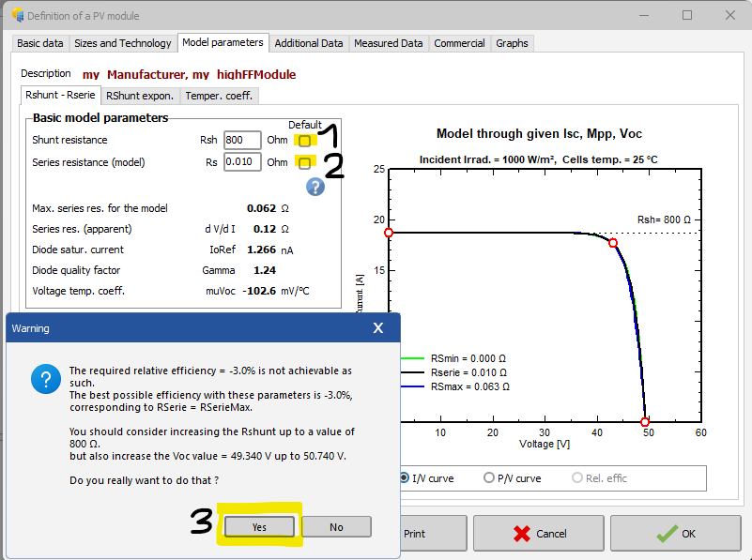
Task: Select the I/V curve radio button
Action: (x=405, y=478)
